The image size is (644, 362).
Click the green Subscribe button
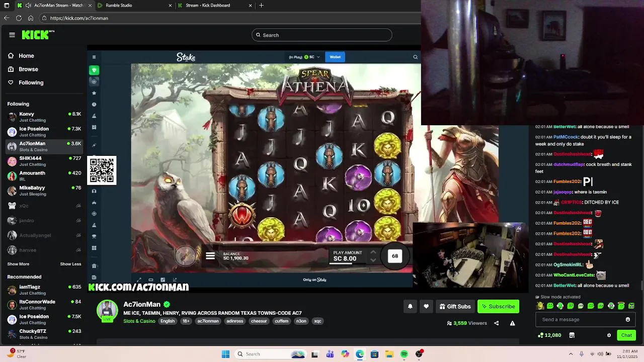coord(498,306)
